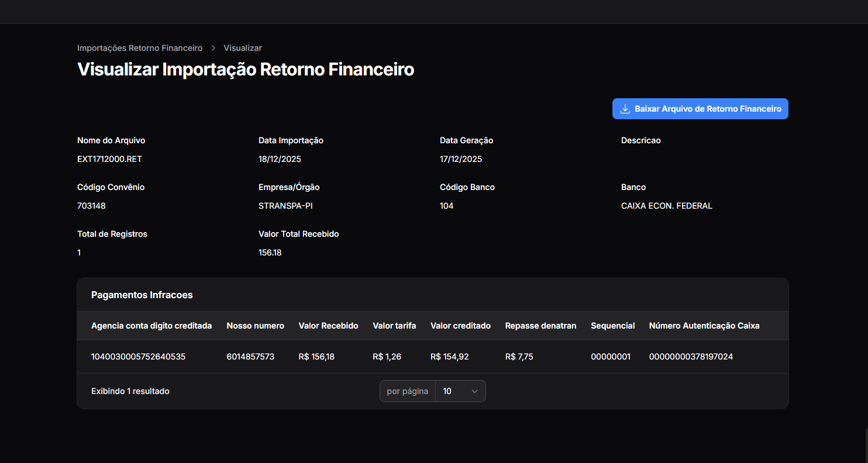This screenshot has height=463, width=868.
Task: Click the Pagamentos Infracoes section heading
Action: point(142,295)
